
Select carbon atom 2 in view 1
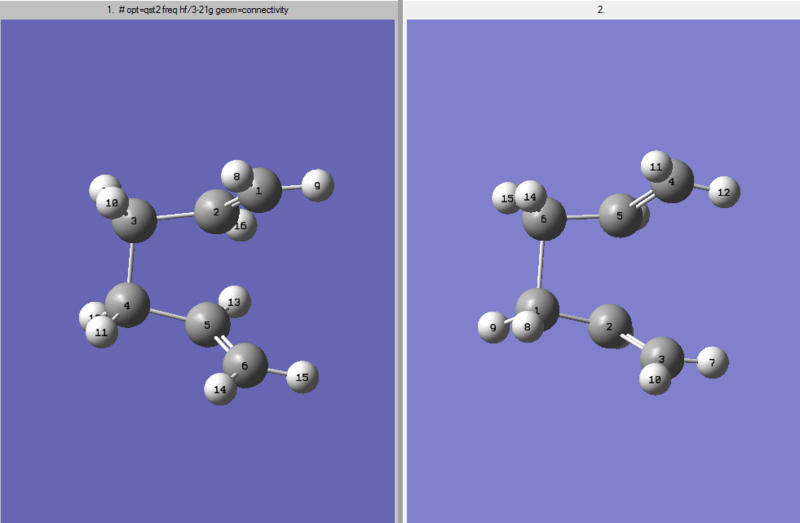click(x=216, y=212)
